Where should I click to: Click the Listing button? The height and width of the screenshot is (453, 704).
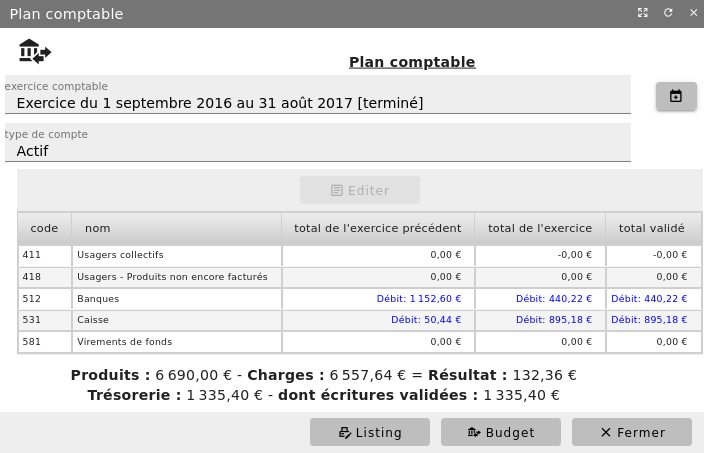pos(370,432)
